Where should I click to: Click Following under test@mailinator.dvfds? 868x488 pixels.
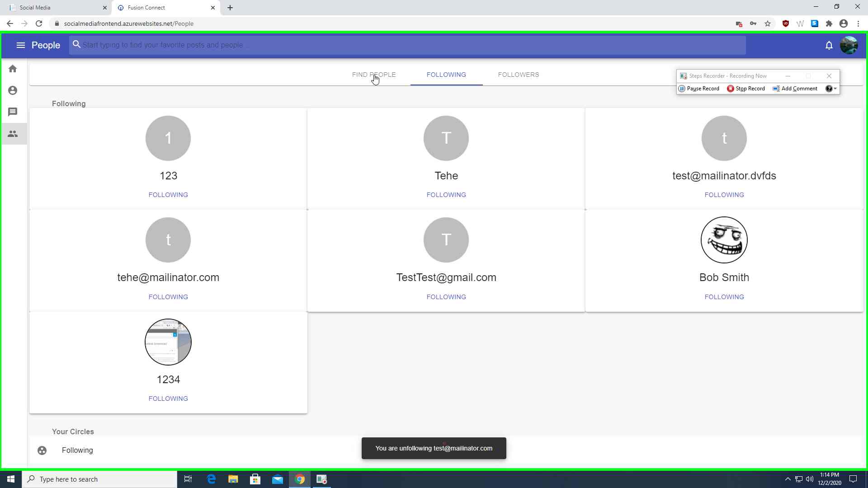724,195
